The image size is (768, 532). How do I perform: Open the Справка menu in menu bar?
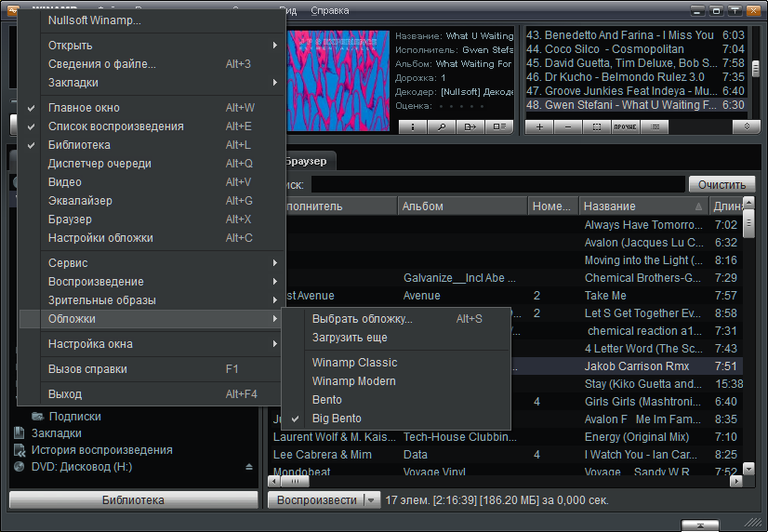329,10
